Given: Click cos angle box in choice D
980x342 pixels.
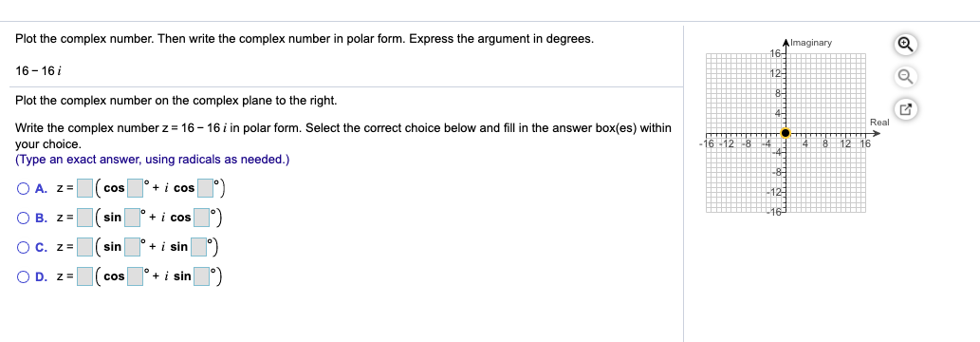Looking at the screenshot, I should click(136, 276).
